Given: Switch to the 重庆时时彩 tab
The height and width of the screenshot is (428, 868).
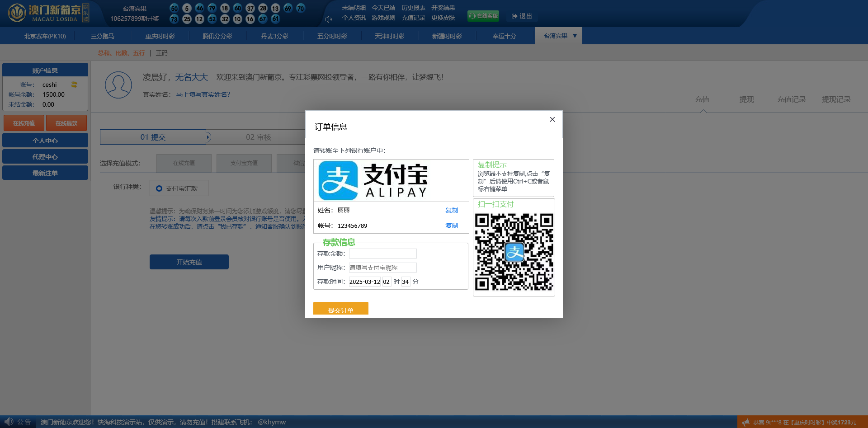Looking at the screenshot, I should [x=160, y=35].
